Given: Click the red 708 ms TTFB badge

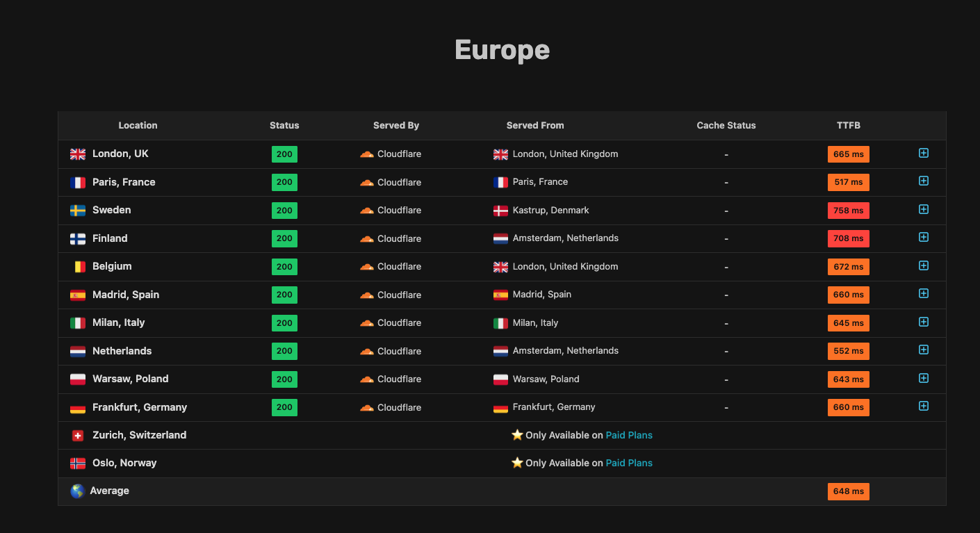Looking at the screenshot, I should [849, 239].
